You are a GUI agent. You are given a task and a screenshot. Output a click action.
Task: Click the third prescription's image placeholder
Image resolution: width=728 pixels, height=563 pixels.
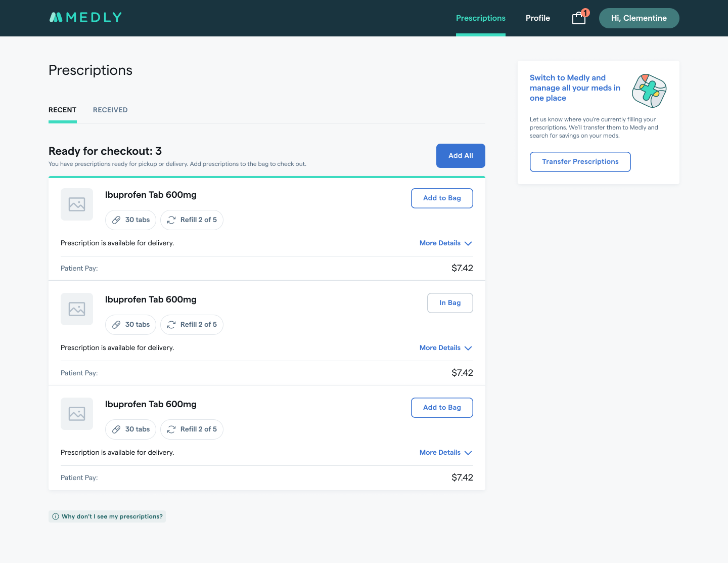tap(77, 414)
